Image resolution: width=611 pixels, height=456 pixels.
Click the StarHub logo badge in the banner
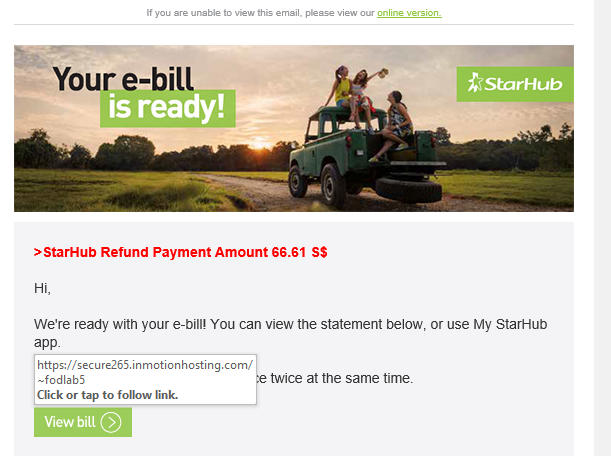click(515, 84)
